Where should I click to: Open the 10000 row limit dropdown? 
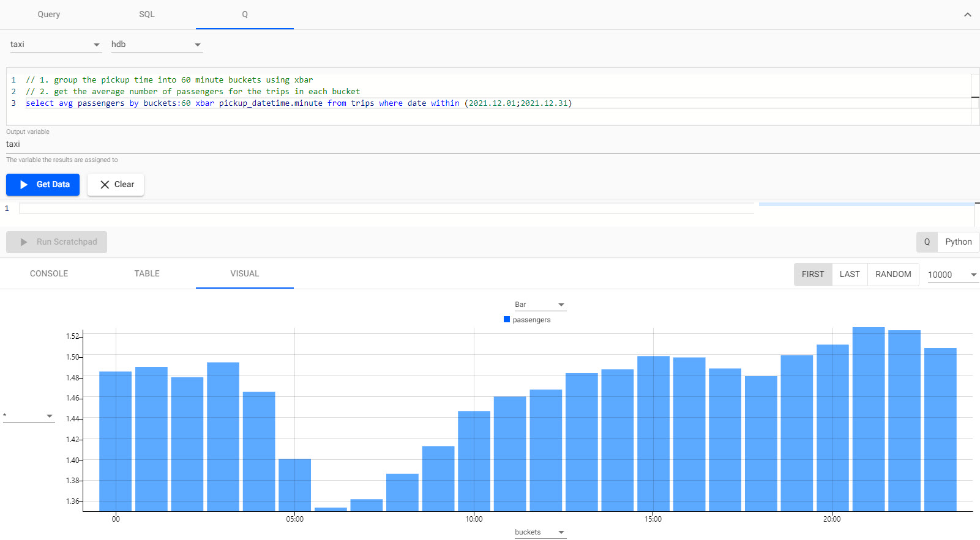pos(953,275)
